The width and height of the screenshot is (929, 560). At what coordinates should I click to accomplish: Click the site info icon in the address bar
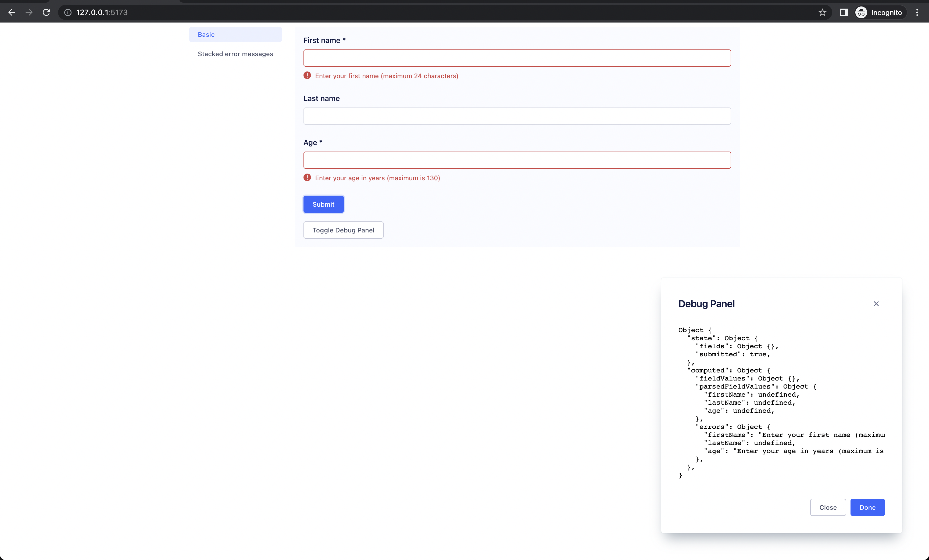point(68,12)
